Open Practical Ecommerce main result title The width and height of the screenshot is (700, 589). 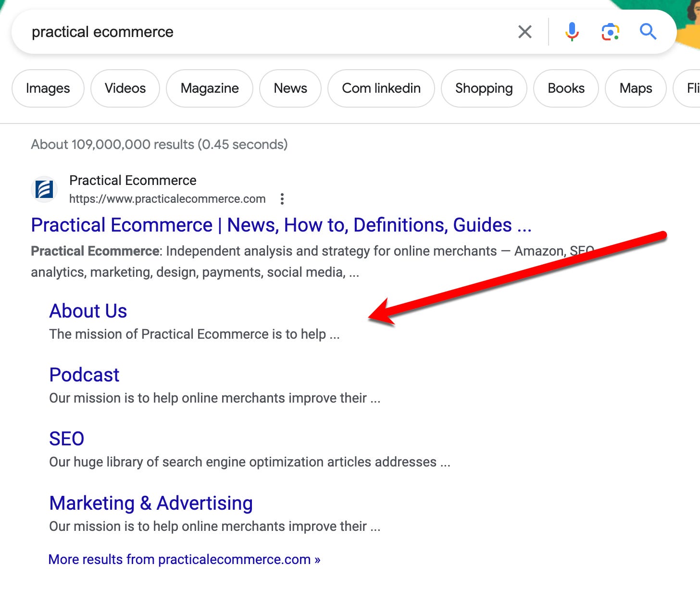point(281,225)
